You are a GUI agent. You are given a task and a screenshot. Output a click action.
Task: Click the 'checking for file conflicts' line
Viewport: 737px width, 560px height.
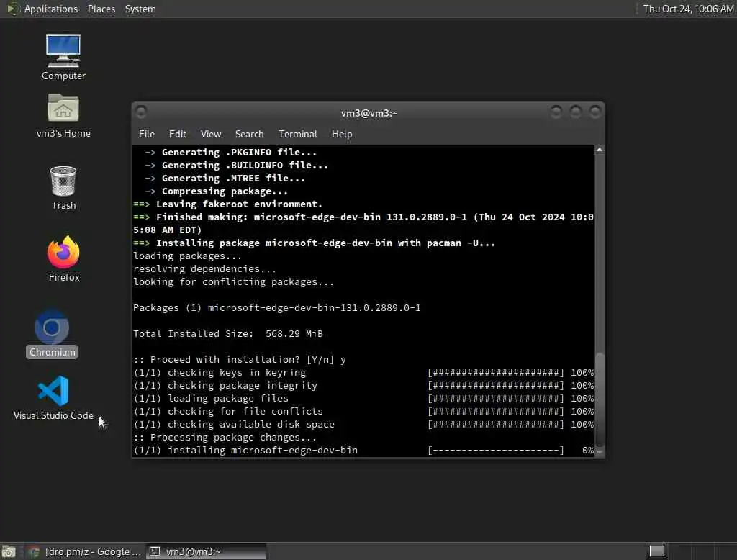tap(363, 412)
